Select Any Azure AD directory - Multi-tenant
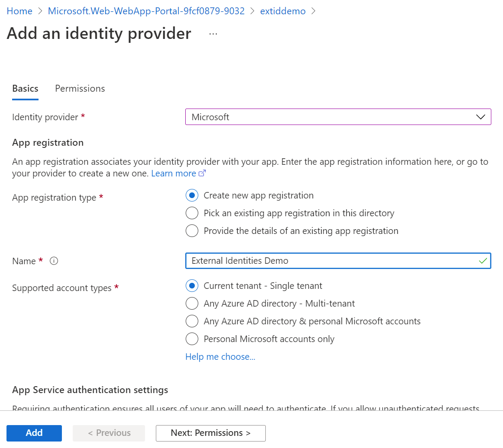Viewport: 503px width, 448px height. tap(192, 304)
